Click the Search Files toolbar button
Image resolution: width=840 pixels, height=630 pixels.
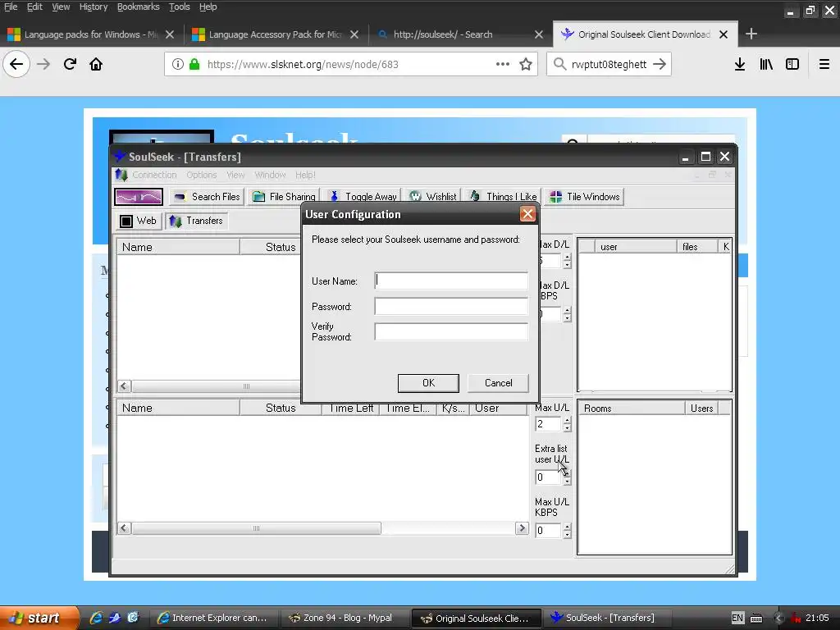(207, 197)
